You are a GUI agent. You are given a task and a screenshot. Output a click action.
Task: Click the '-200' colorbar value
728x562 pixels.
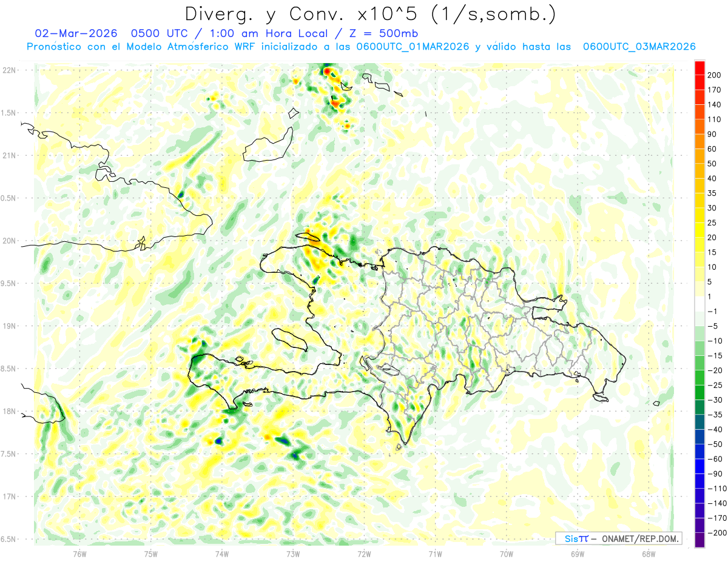pos(716,533)
